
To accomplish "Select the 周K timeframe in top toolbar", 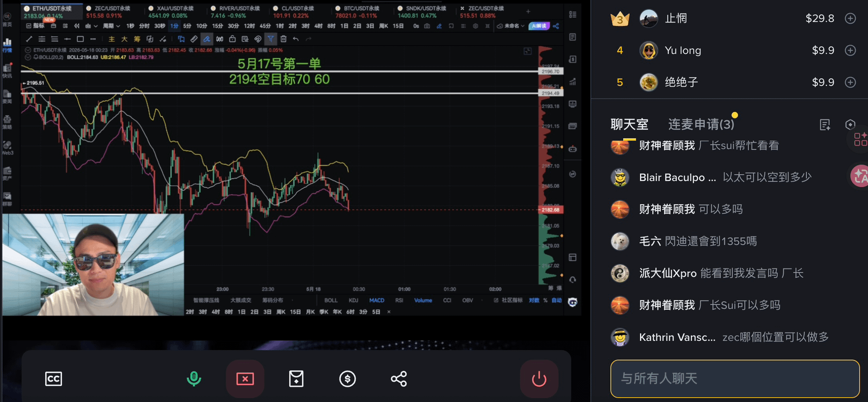I will [x=383, y=26].
